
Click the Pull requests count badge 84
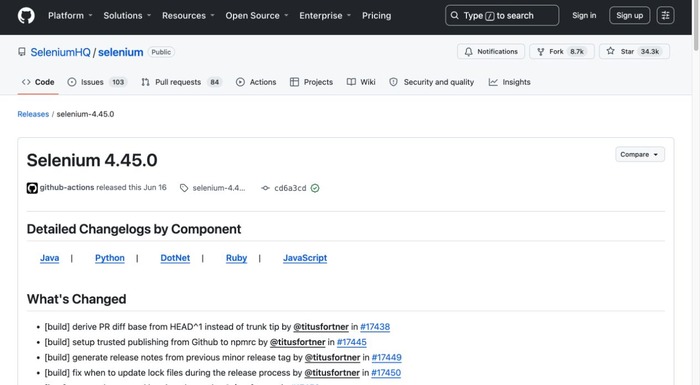tap(215, 82)
